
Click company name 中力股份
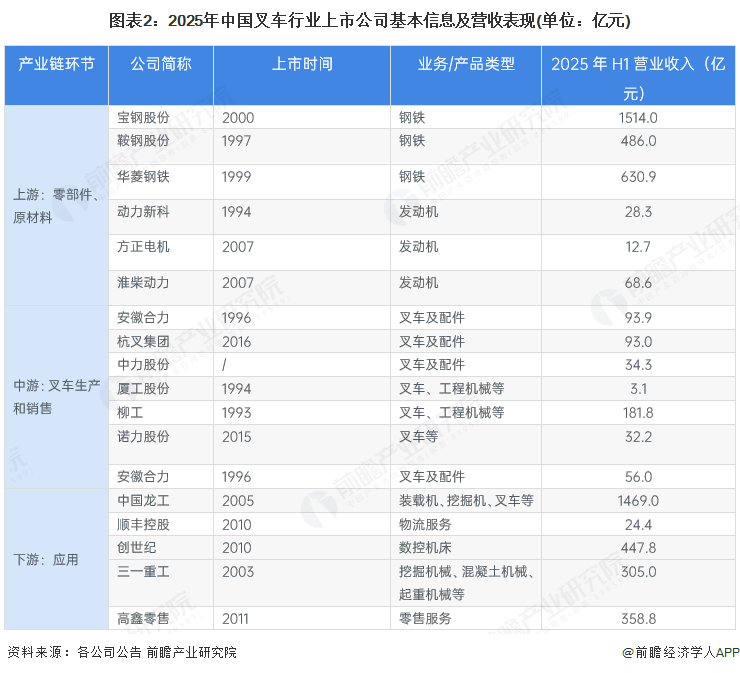(143, 365)
